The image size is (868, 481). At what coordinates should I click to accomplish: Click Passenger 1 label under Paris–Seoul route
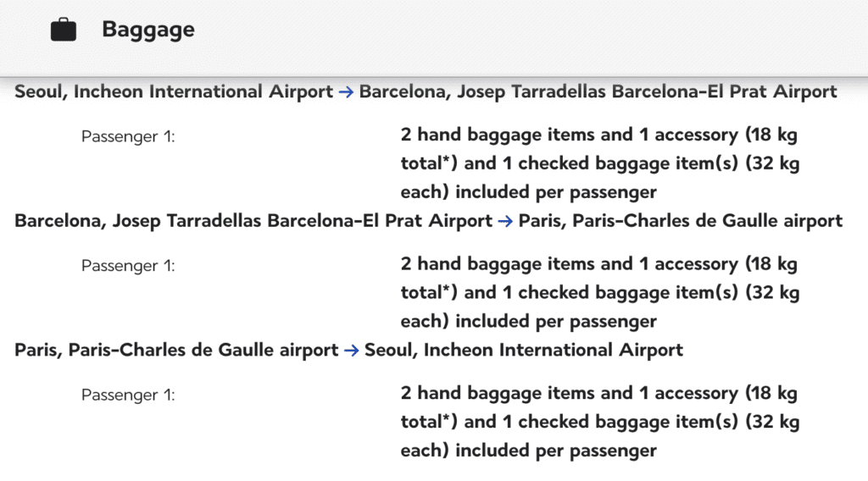click(x=128, y=395)
